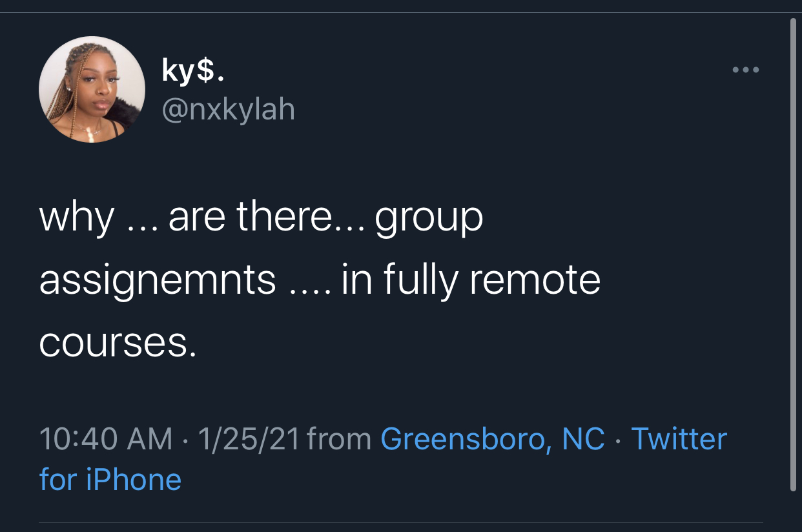802x532 pixels.
Task: Click the word from before the location
Action: click(340, 439)
